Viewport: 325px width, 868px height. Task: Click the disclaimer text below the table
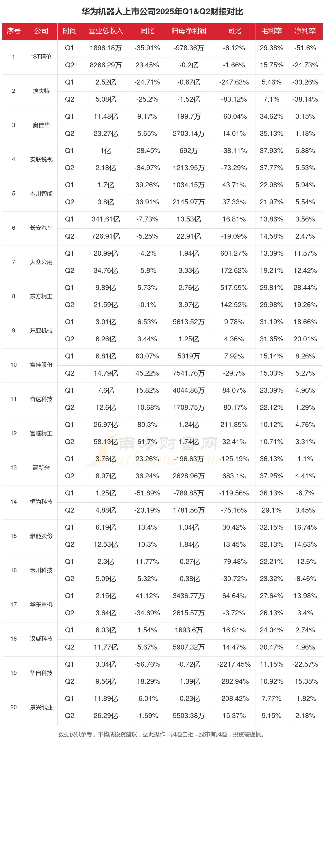click(162, 734)
